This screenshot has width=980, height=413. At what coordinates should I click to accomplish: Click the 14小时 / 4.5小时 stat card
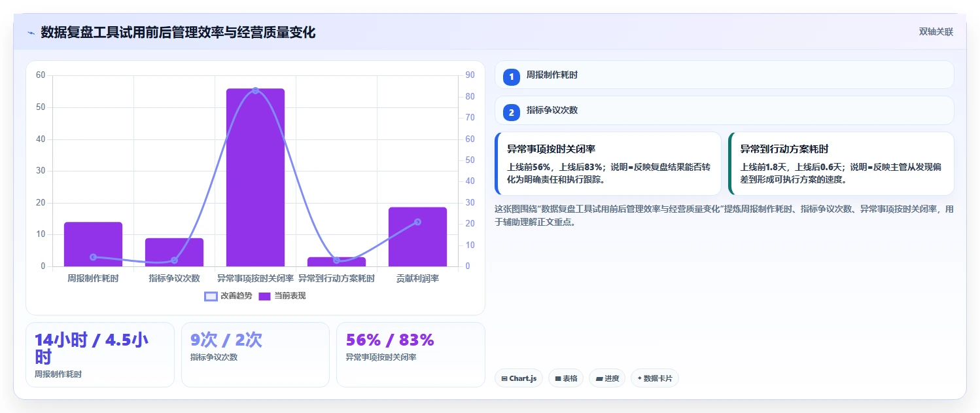coord(100,354)
